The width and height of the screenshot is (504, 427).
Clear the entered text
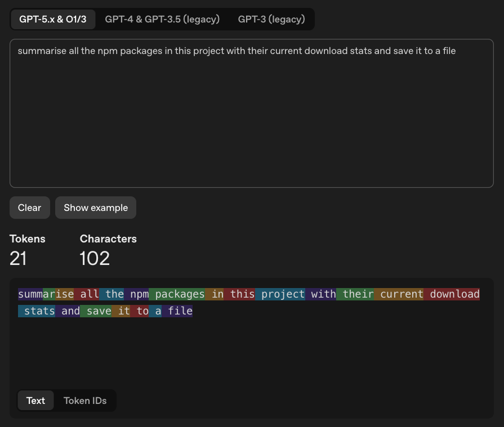[30, 208]
